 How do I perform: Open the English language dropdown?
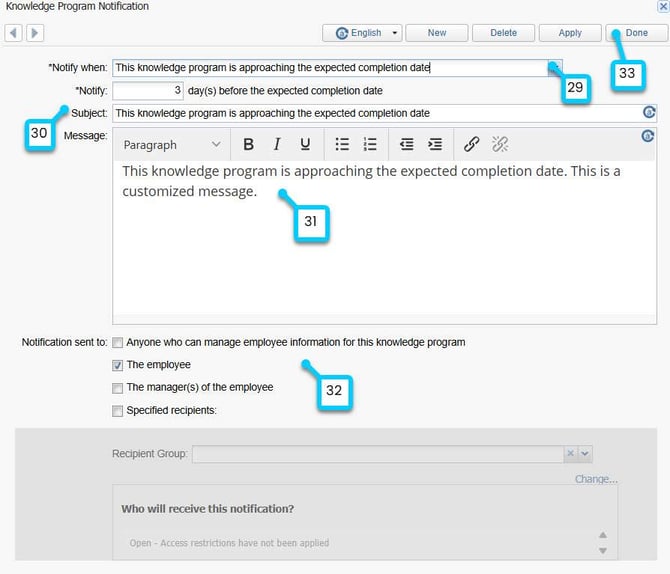coord(362,33)
